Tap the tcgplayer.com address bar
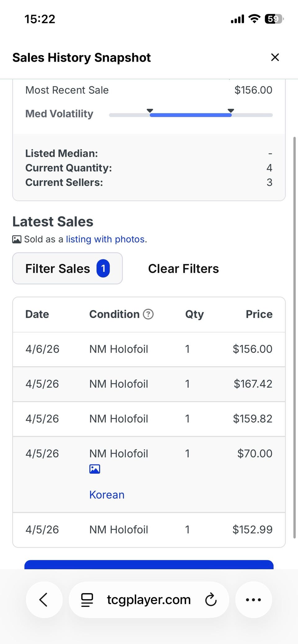The height and width of the screenshot is (644, 298). tap(149, 600)
